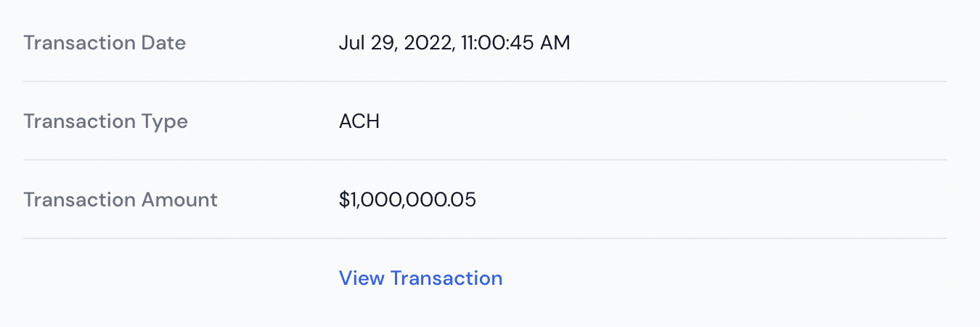This screenshot has height=327, width=980.
Task: Click the Transaction Type label
Action: [105, 121]
